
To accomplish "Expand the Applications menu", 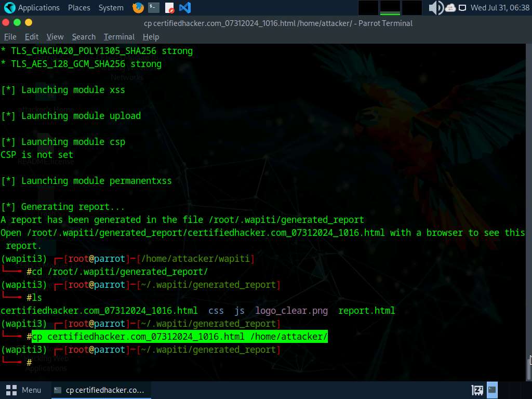I will (32, 8).
